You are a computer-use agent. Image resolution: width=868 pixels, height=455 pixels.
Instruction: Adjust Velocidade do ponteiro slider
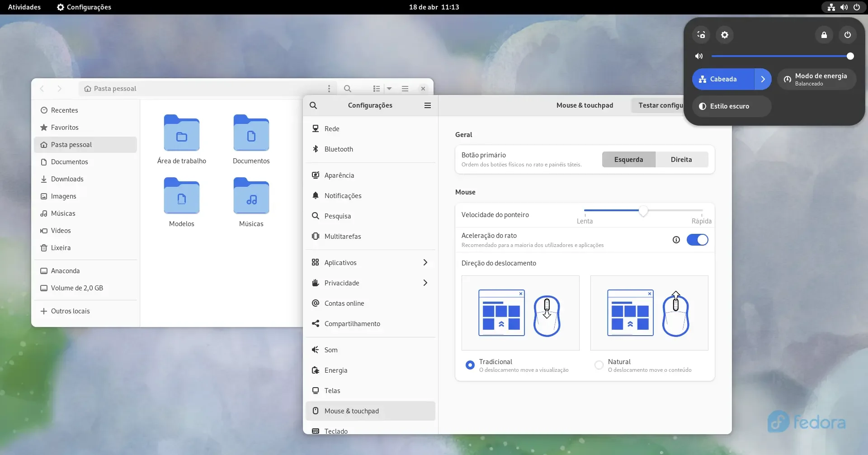[x=643, y=211]
